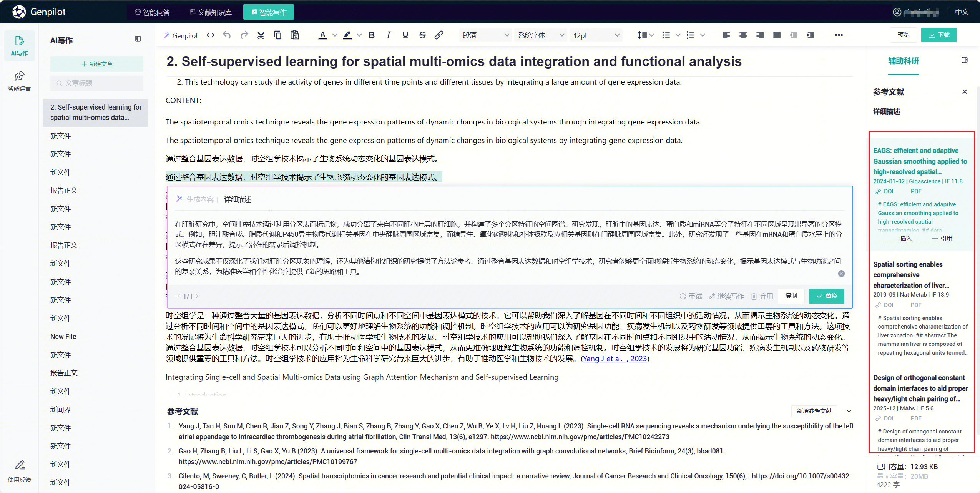980x493 pixels.
Task: Insert a bullet list
Action: pos(666,35)
